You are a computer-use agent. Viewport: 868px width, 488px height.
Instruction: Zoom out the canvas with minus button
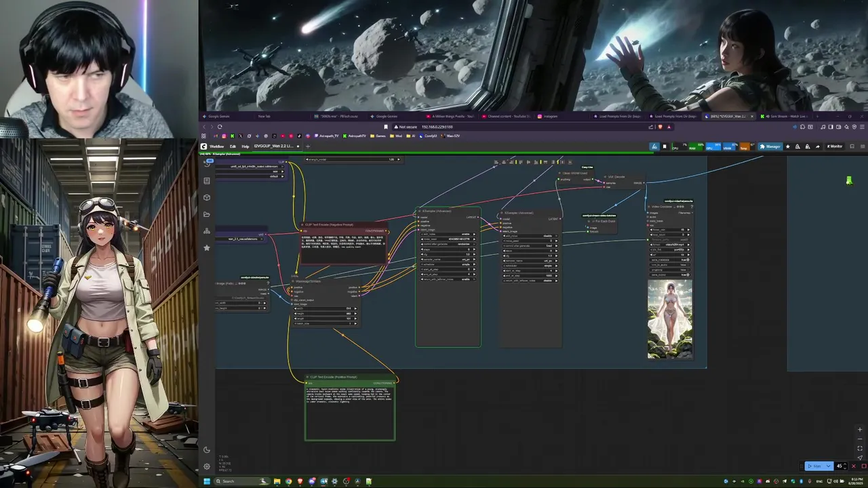pos(861,439)
